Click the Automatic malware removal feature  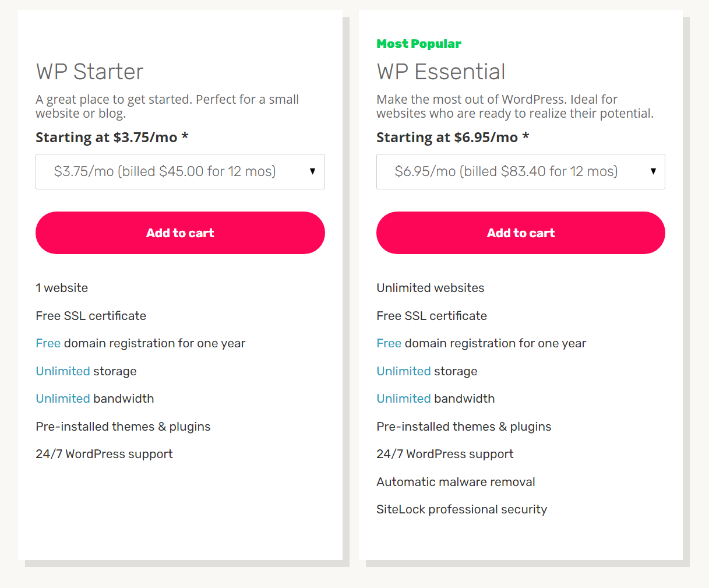pyautogui.click(x=456, y=481)
